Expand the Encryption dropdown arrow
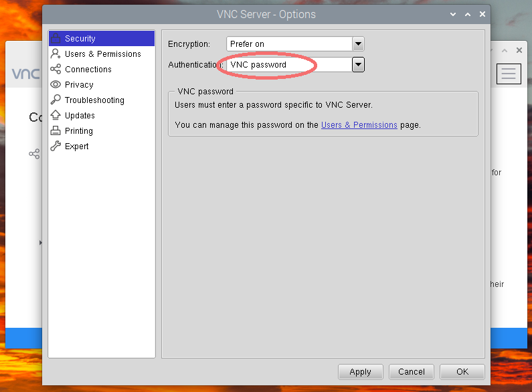Viewport: 532px width, 392px height. click(358, 43)
